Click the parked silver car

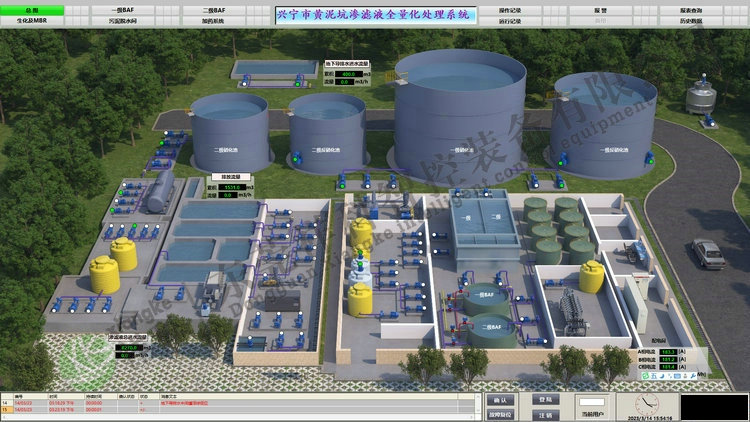point(708,253)
